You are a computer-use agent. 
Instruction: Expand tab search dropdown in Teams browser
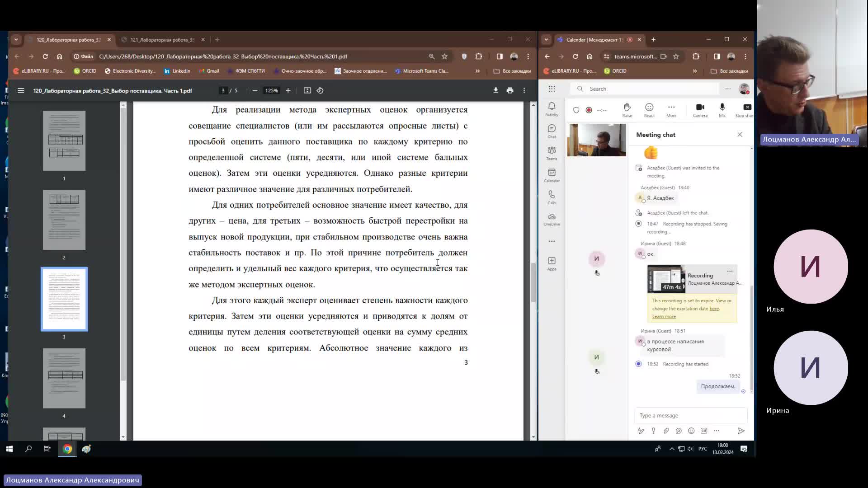546,40
